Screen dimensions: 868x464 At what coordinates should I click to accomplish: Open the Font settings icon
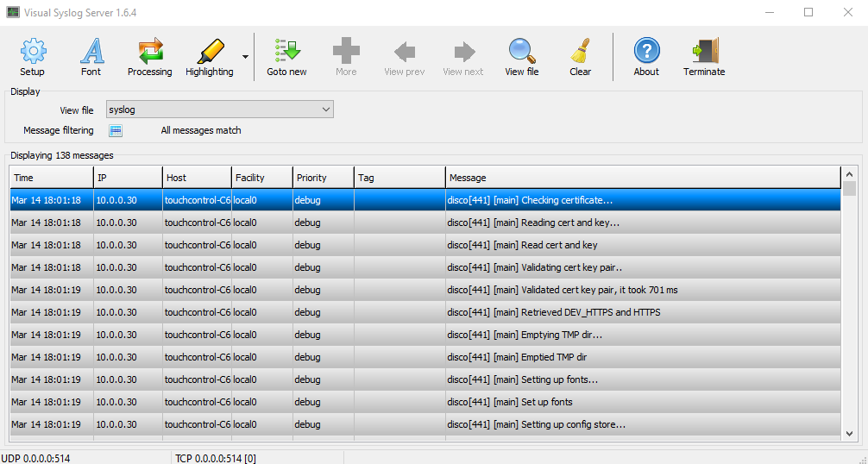point(92,52)
